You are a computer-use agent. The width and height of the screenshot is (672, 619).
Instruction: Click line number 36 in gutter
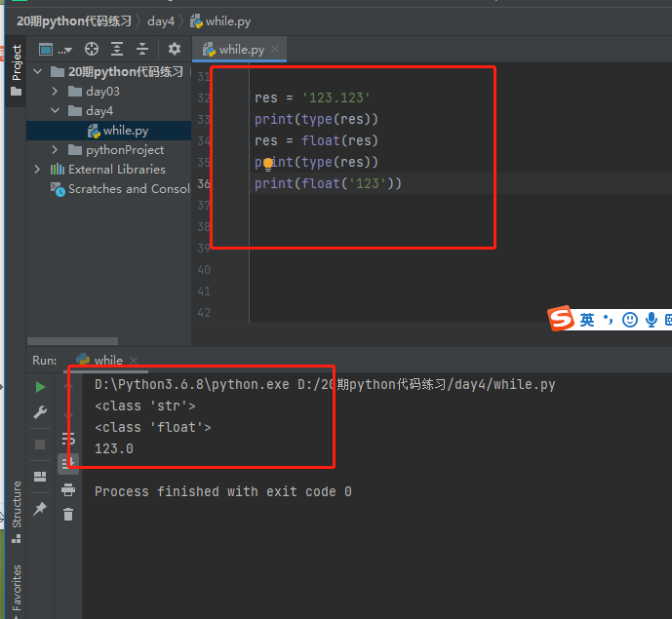[204, 184]
